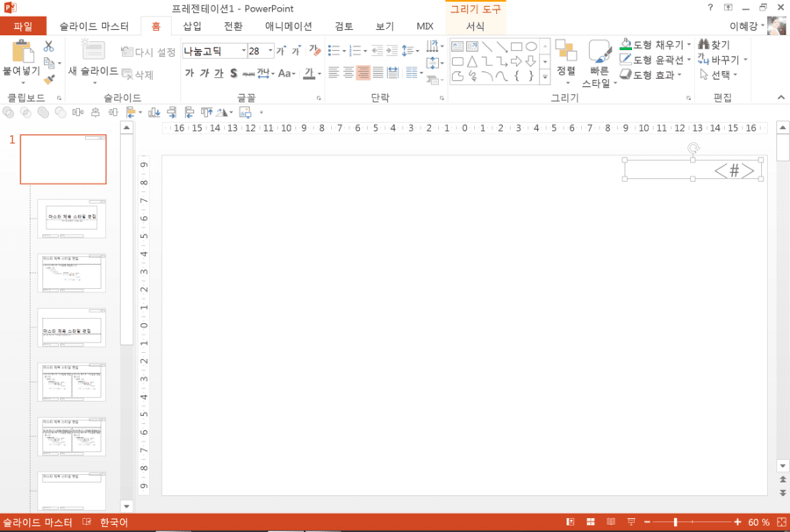
Task: Open the Arrange (정렬) tool
Action: 566,62
